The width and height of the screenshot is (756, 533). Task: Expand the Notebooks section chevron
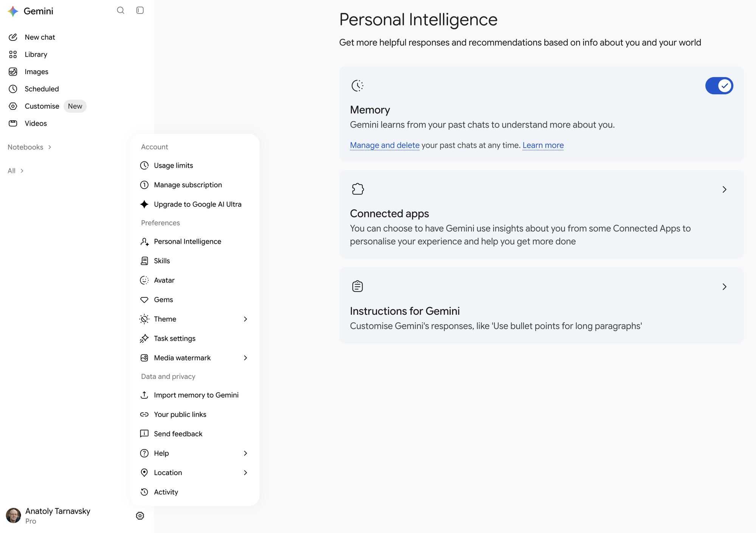click(x=50, y=147)
